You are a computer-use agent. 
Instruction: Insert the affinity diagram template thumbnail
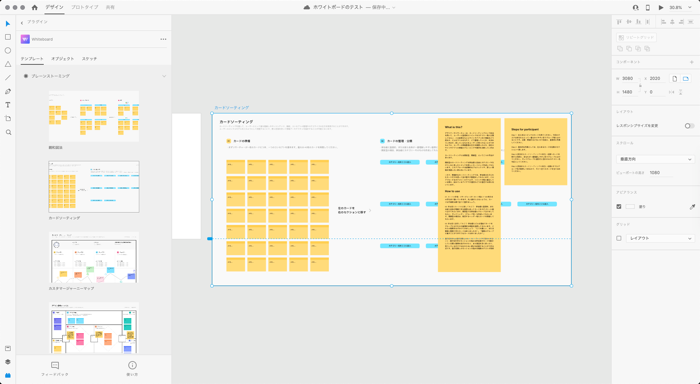(94, 116)
